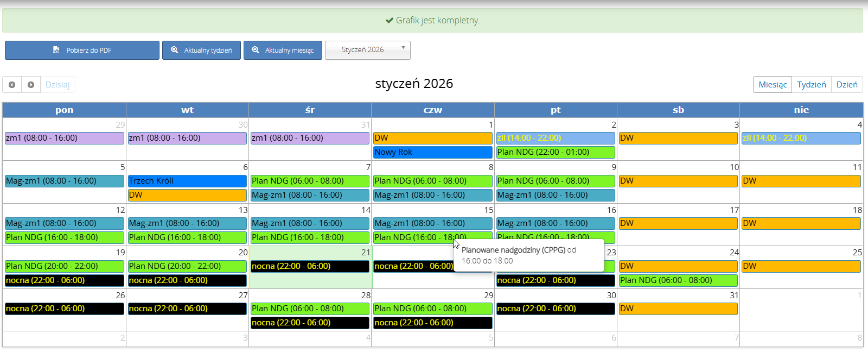Click zII (14:00 - 22:00) on Sunday 4

coord(801,138)
